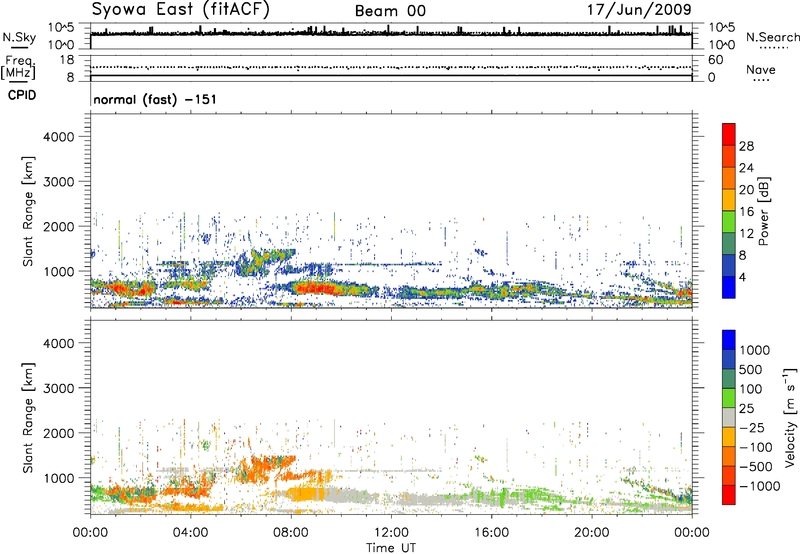Screen dimensions: 800x554
Task: Click the '20' tick on power colorbar
Action: pyautogui.click(x=746, y=190)
